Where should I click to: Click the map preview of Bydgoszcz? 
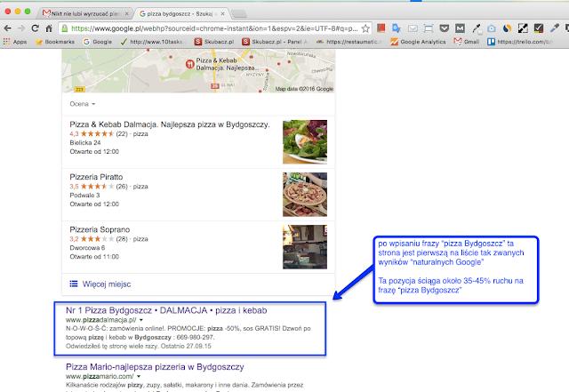(x=198, y=71)
